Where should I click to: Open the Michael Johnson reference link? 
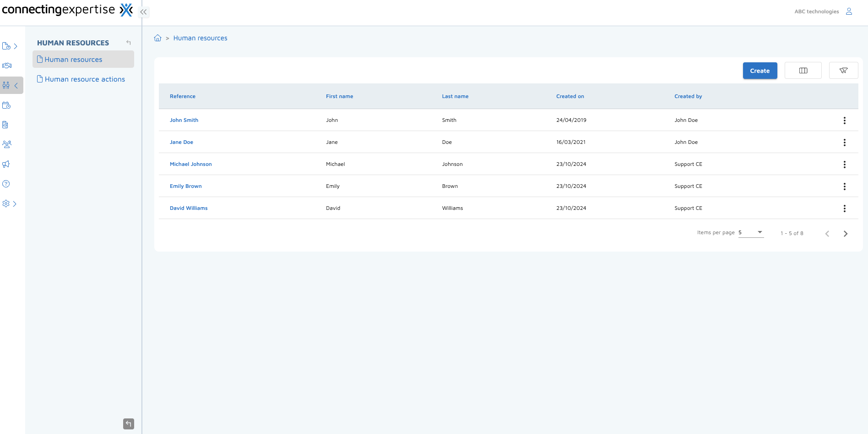(190, 164)
